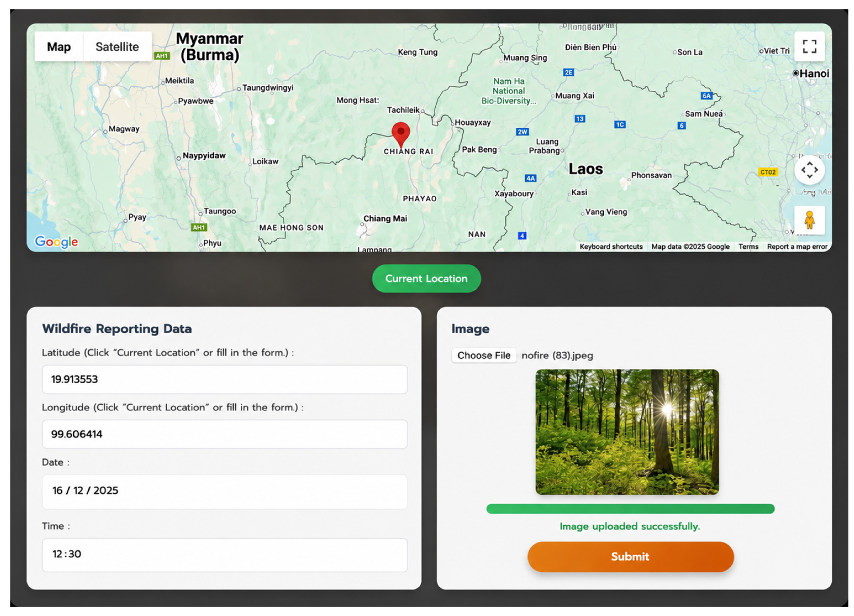
Task: Focus the Latitude input field
Action: click(x=225, y=379)
